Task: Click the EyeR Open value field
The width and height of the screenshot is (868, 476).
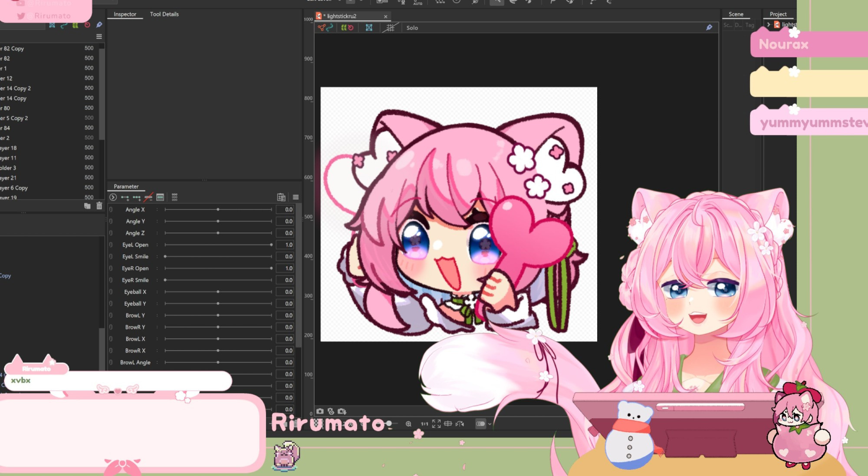Action: (x=286, y=268)
